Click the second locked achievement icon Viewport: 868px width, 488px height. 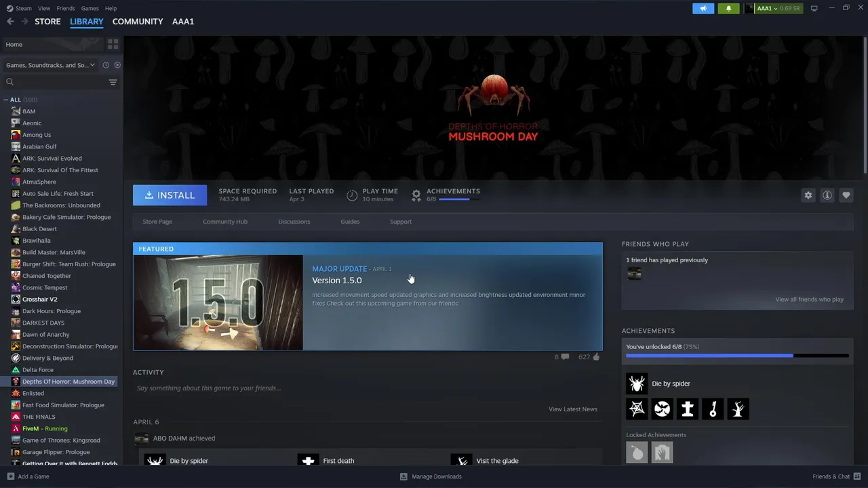(662, 453)
